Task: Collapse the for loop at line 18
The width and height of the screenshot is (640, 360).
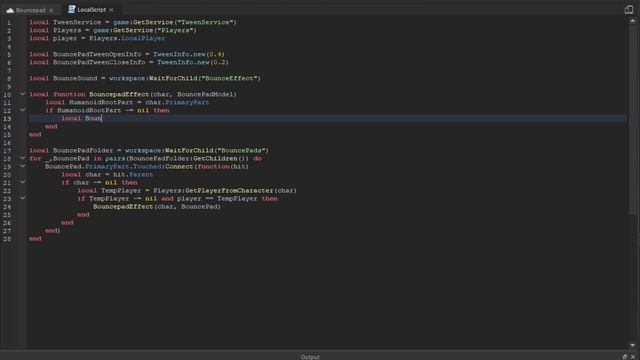Action: pyautogui.click(x=23, y=158)
